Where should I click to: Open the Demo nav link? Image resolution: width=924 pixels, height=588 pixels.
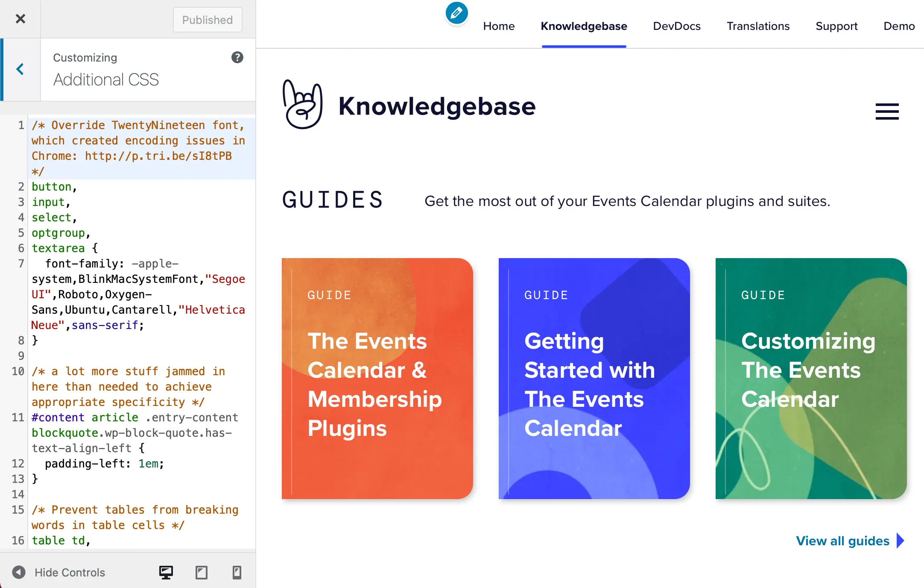899,26
